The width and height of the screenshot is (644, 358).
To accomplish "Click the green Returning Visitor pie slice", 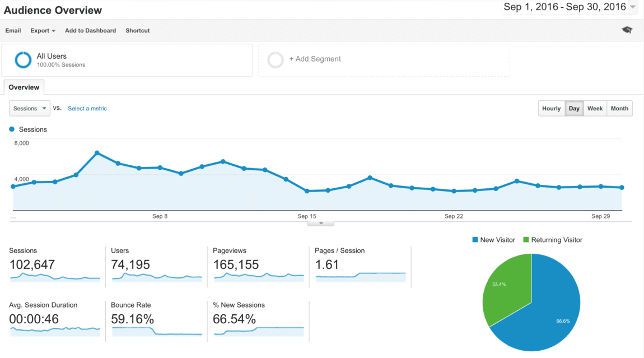I will click(x=506, y=286).
